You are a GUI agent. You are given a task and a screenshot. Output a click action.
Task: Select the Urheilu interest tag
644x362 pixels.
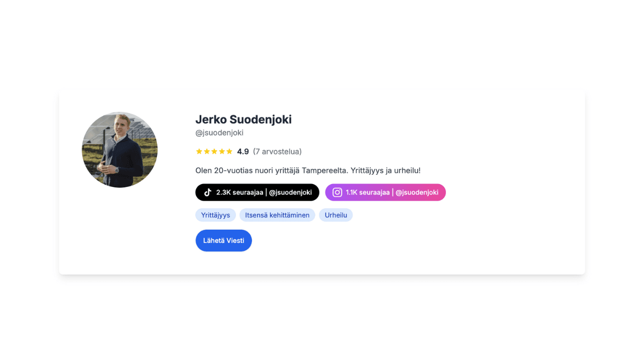click(336, 215)
